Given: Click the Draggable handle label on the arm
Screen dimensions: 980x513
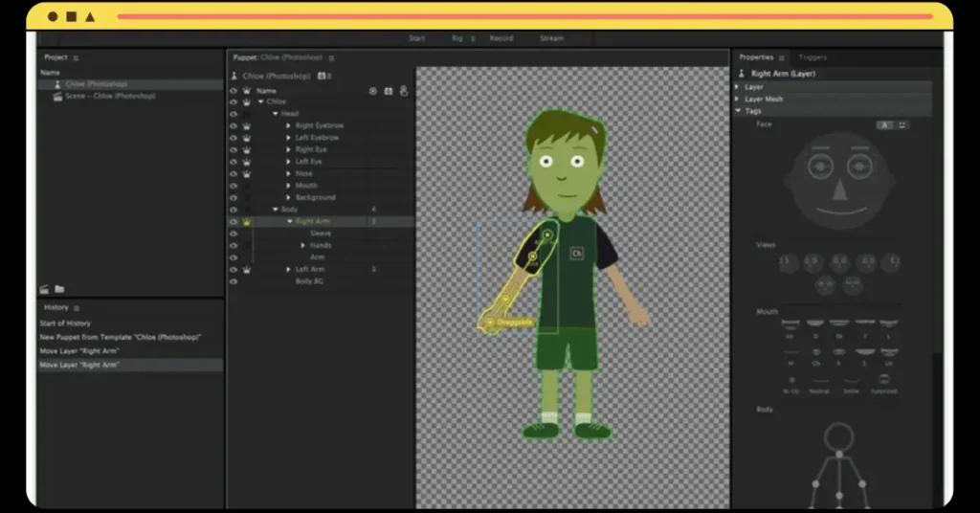Looking at the screenshot, I should [x=515, y=323].
